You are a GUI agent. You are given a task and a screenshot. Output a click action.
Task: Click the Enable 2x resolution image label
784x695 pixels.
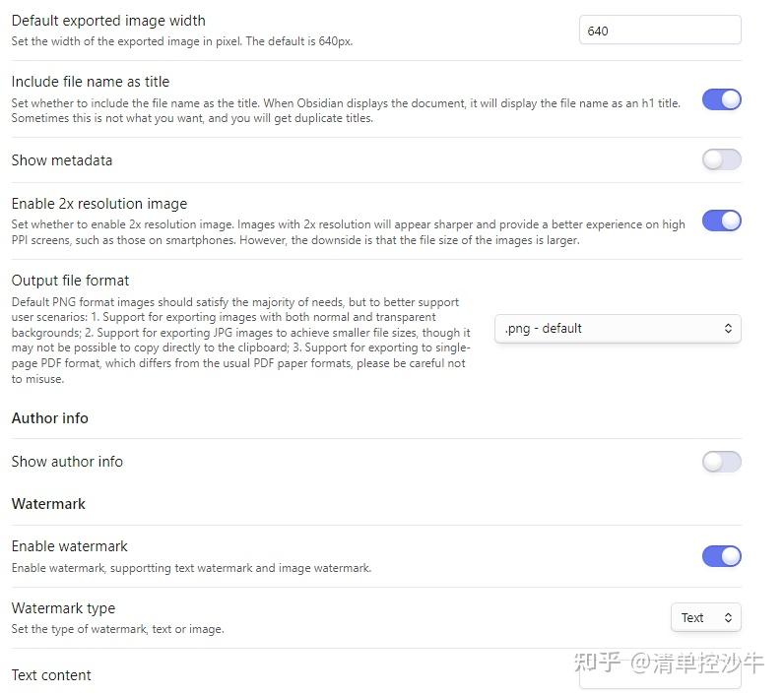pyautogui.click(x=98, y=204)
